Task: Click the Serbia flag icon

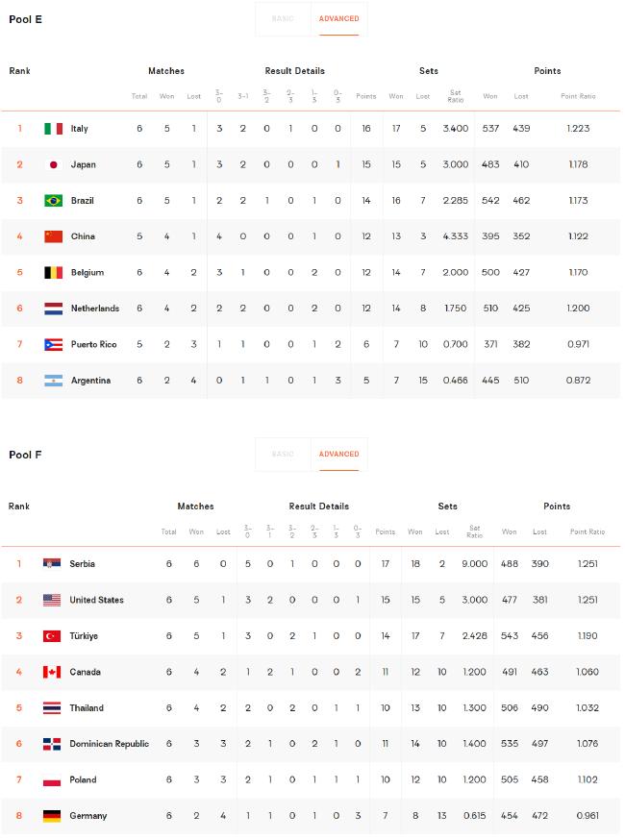Action: pos(52,563)
